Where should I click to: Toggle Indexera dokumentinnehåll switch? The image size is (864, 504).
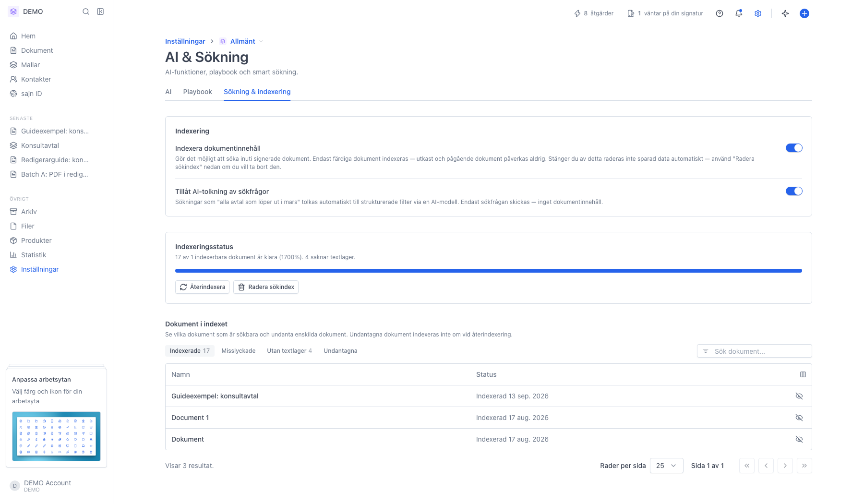[x=794, y=148]
